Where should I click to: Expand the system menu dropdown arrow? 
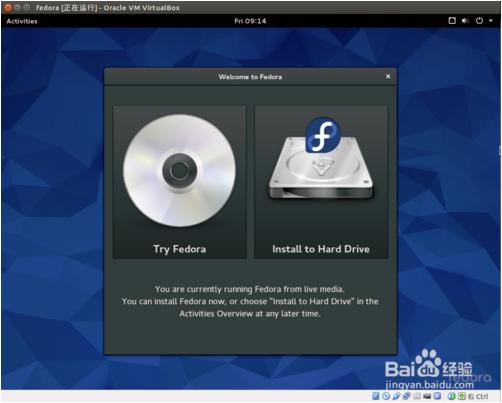[491, 21]
